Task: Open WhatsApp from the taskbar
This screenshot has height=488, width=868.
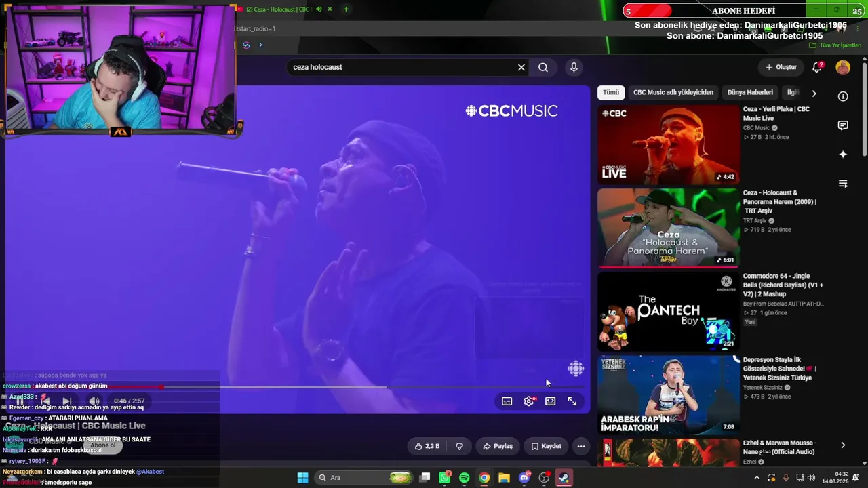Action: (x=445, y=478)
